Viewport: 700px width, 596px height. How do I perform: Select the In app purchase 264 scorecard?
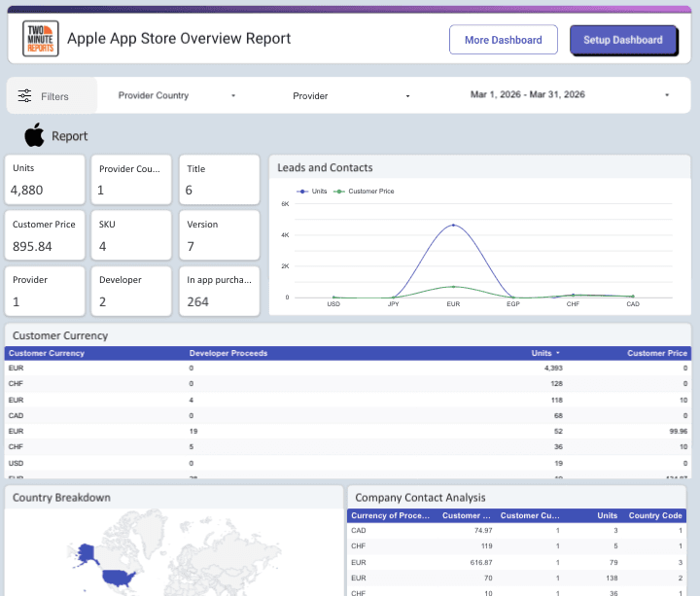click(219, 291)
